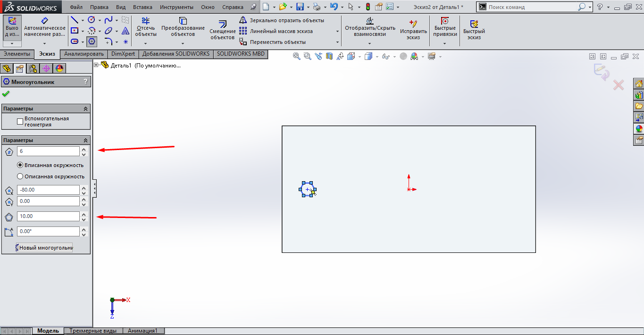Click the Zoom to Fit icon

tap(297, 56)
